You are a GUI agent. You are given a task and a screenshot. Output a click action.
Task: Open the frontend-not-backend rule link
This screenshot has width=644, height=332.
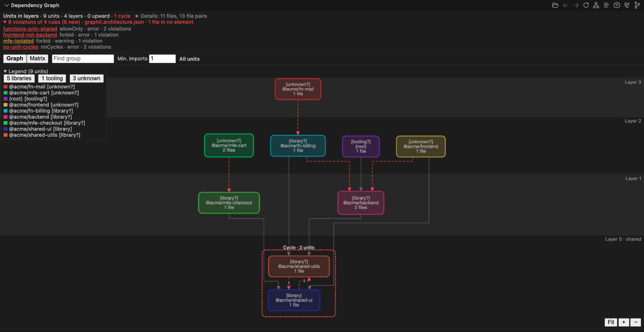(x=30, y=35)
